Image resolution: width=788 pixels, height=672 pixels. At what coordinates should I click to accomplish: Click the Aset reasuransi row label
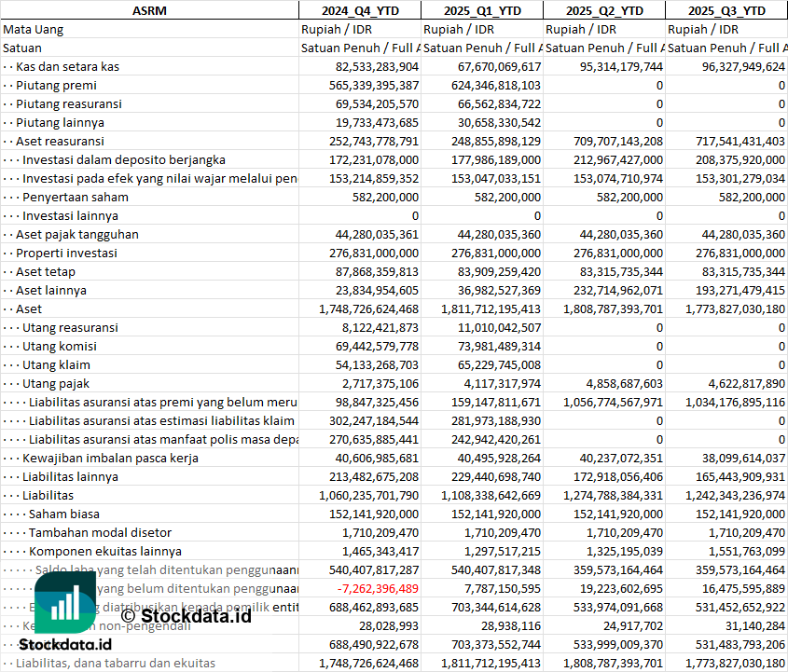60,141
